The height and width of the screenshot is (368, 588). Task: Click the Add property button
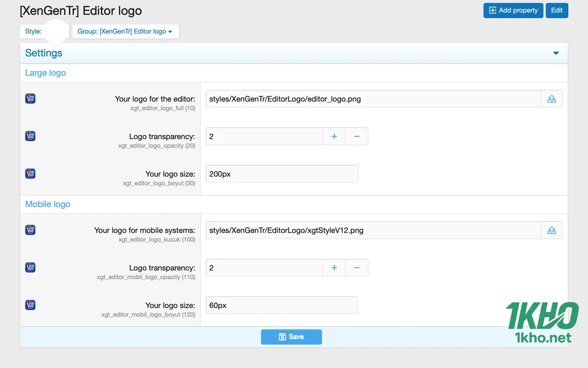click(x=513, y=11)
